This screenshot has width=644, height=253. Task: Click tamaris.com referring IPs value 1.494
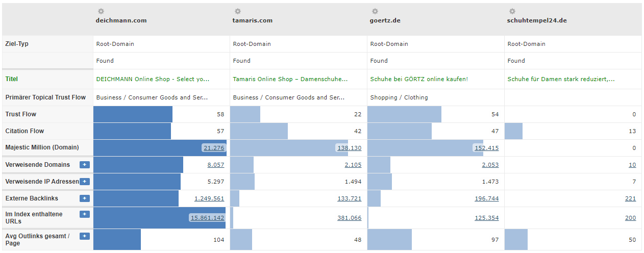point(354,182)
